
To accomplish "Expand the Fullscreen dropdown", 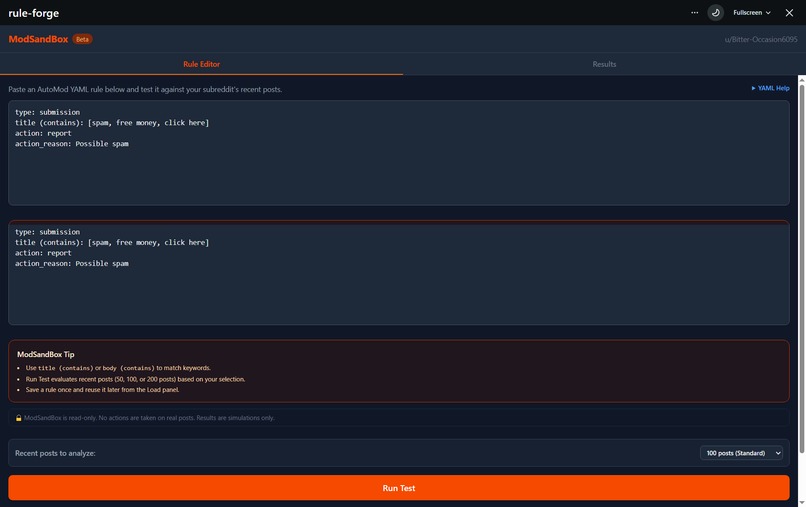I will (x=752, y=12).
